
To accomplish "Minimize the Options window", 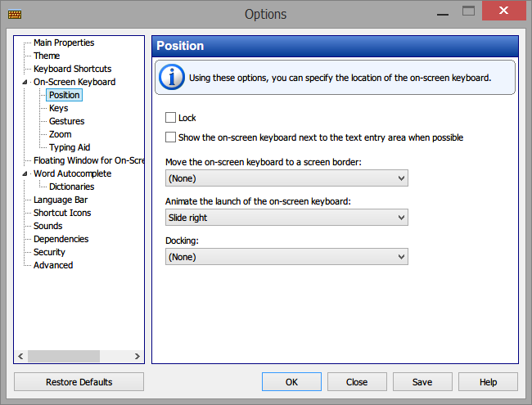I will (443, 14).
